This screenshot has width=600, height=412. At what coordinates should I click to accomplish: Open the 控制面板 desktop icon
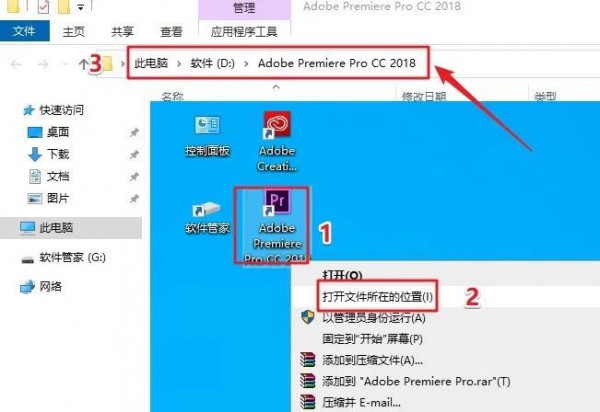(207, 136)
